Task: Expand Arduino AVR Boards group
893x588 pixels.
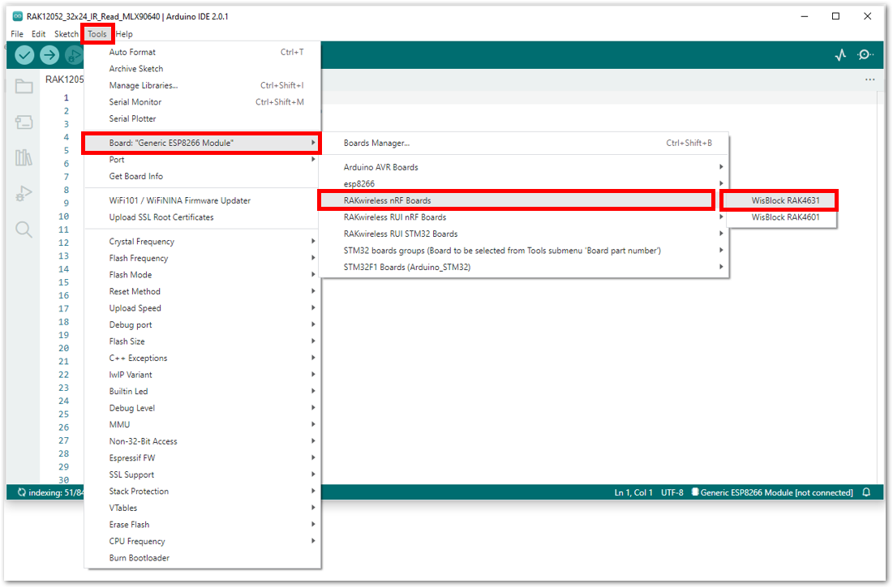Action: click(x=524, y=167)
